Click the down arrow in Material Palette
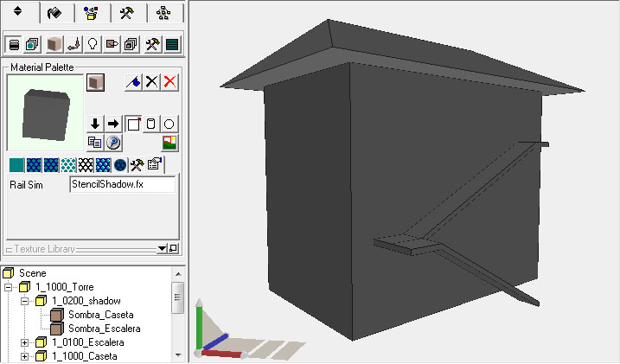620x364 pixels. [x=95, y=124]
